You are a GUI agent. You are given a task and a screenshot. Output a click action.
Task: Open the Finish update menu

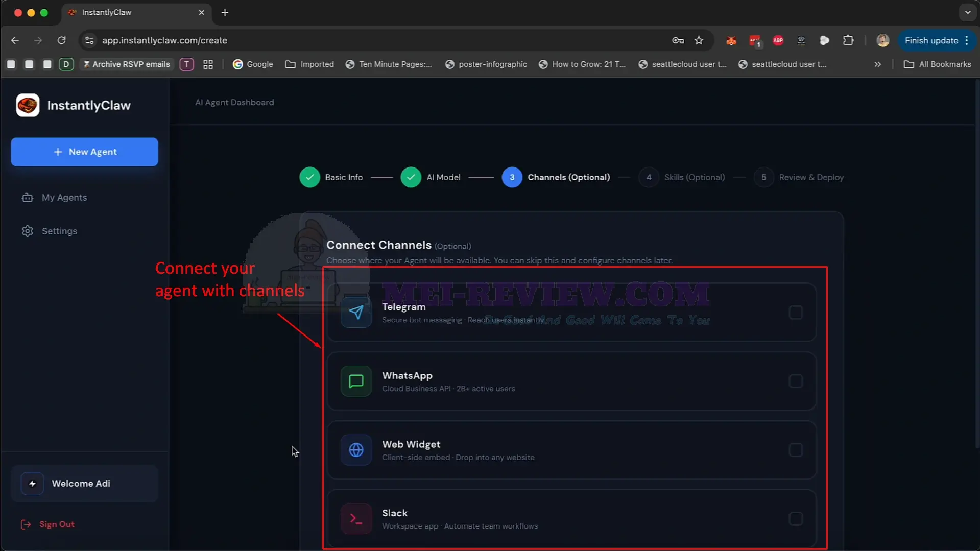pyautogui.click(x=937, y=40)
